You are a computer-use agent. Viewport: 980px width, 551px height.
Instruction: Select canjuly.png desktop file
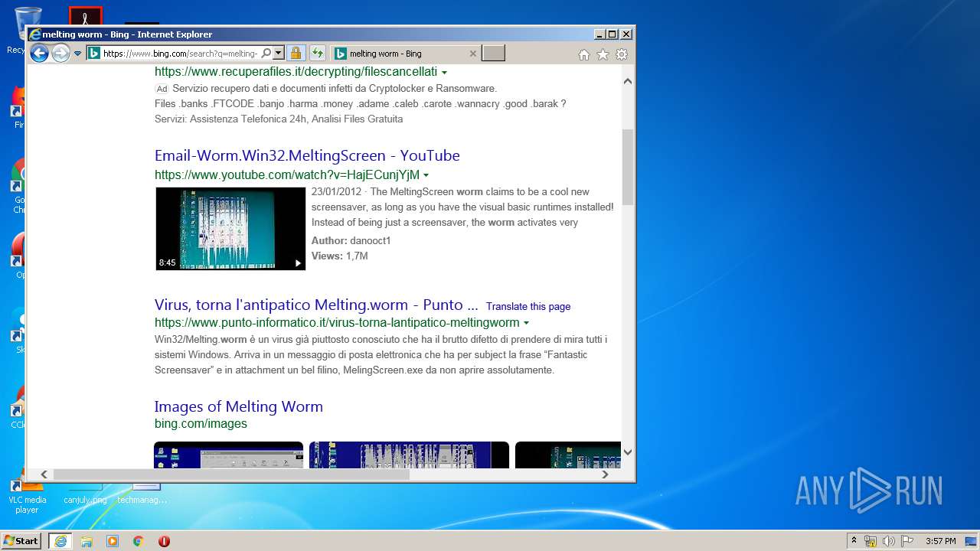[x=84, y=494]
